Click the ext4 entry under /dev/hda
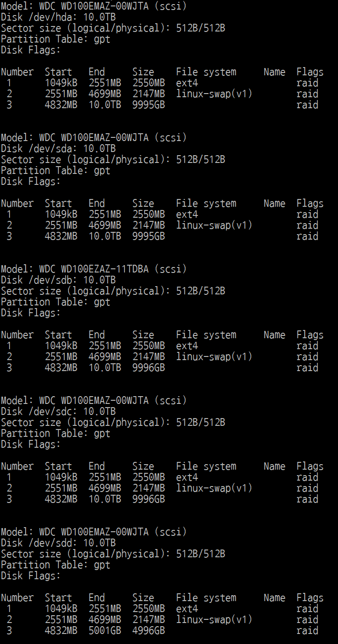 (187, 83)
